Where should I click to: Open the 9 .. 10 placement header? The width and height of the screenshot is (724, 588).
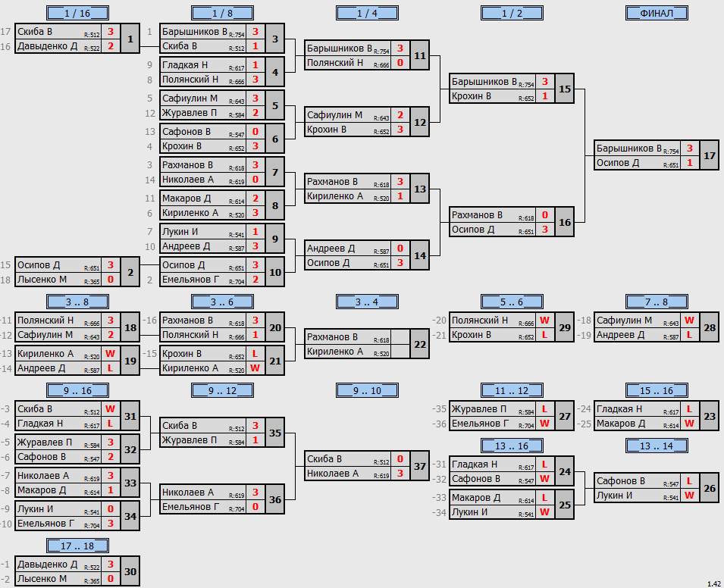click(367, 390)
